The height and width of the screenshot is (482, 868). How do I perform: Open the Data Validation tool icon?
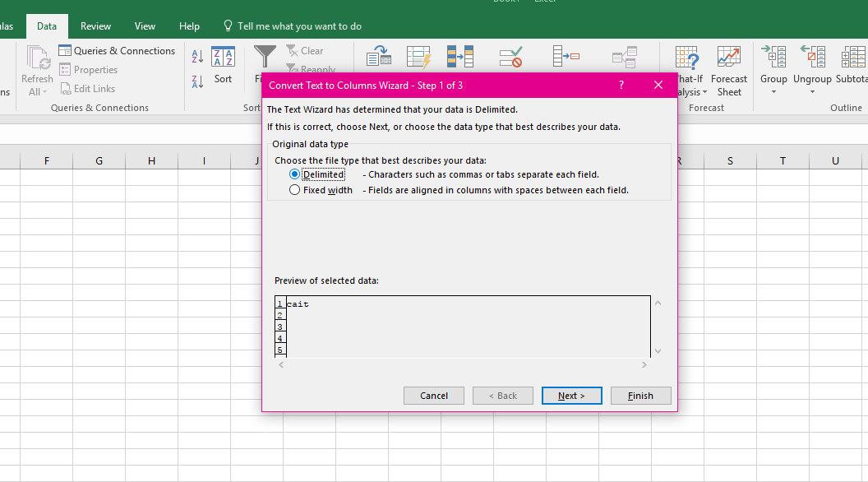[x=510, y=57]
